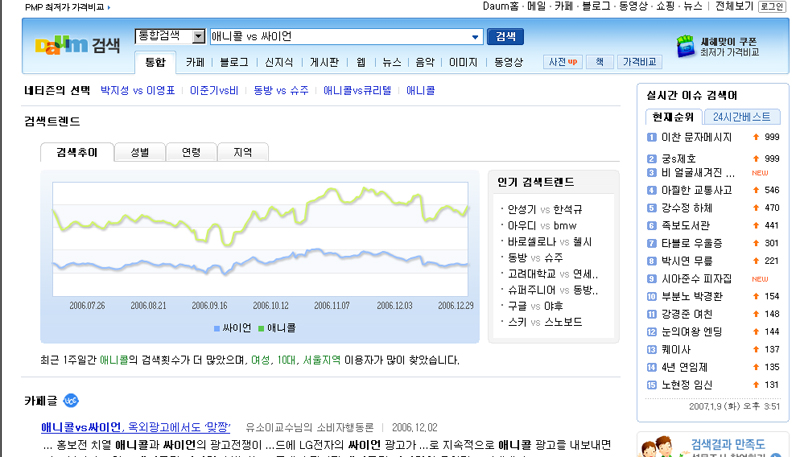Switch to the 연령 trend tab
The width and height of the screenshot is (800, 457).
[191, 152]
